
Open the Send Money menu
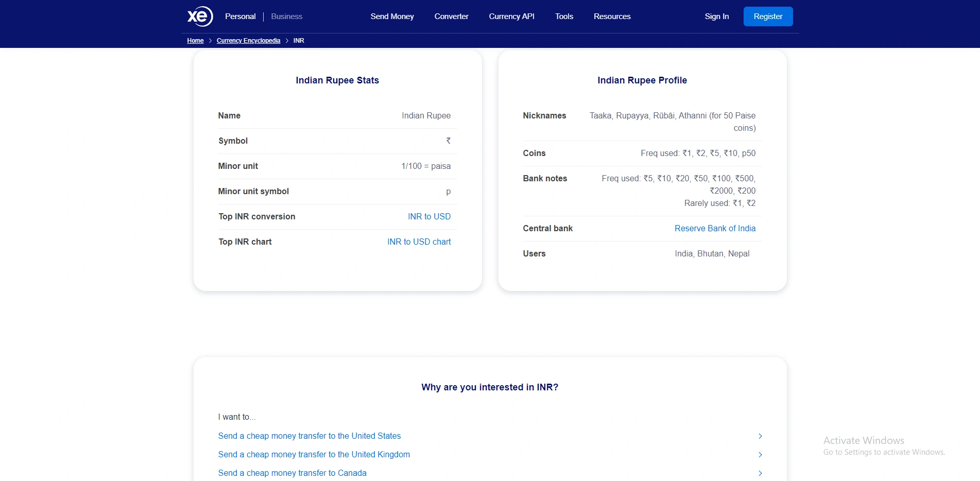tap(392, 16)
